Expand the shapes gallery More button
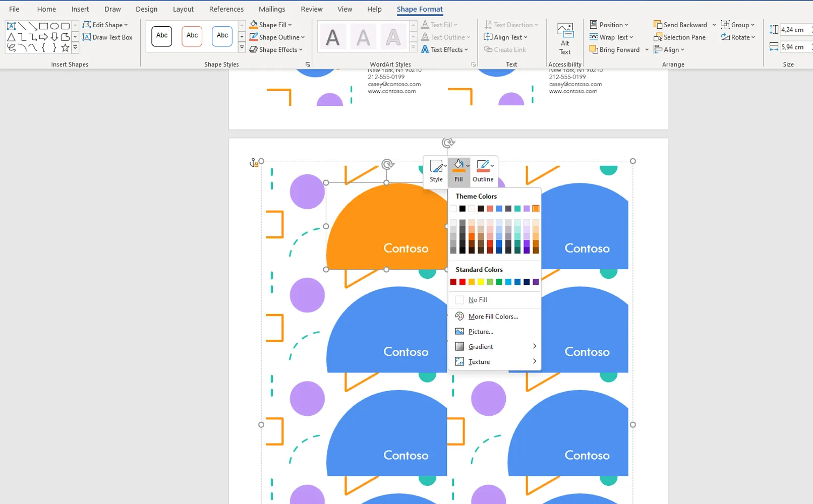 [x=75, y=48]
